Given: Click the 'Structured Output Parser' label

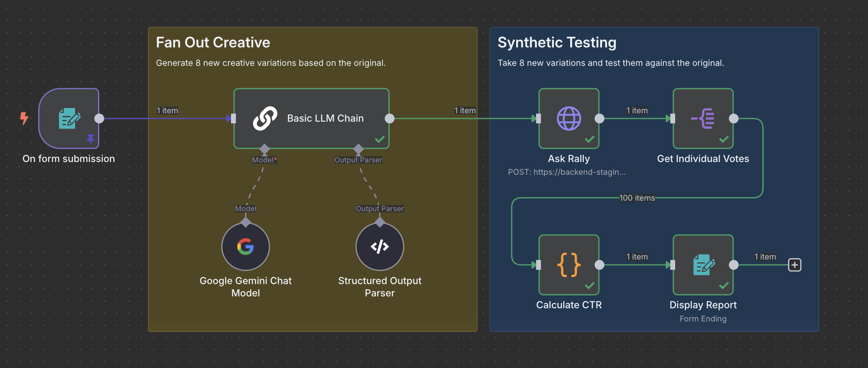Looking at the screenshot, I should 380,287.
